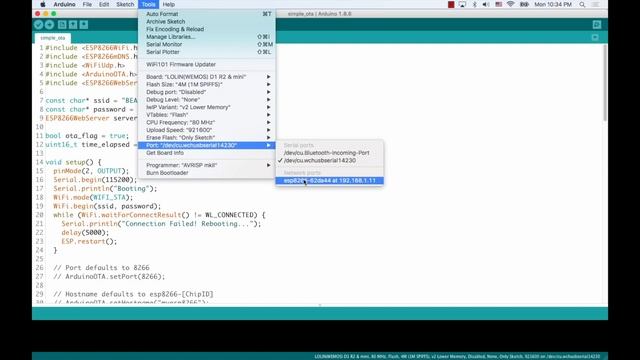
Task: Open the File menu
Action: pos(87,4)
